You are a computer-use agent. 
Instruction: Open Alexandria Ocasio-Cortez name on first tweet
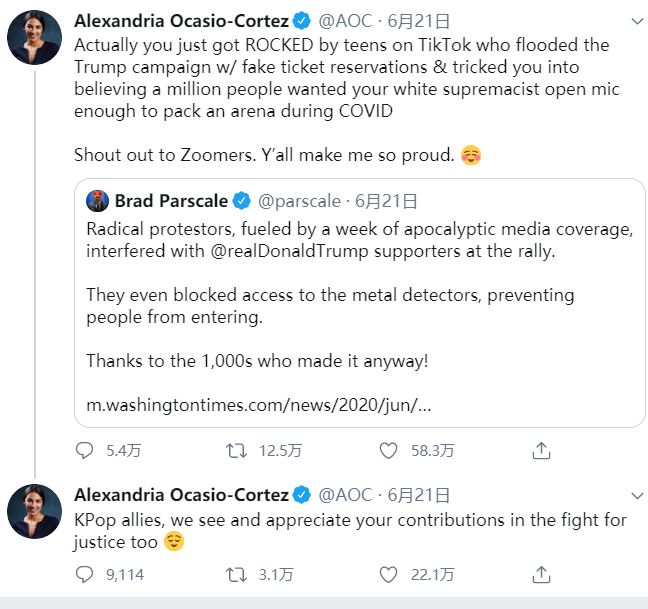point(181,20)
